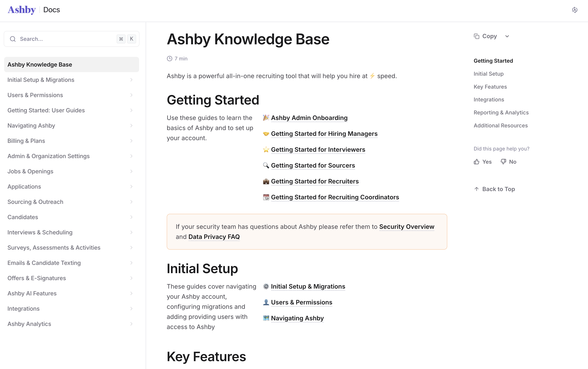Open the Security Overview link
The height and width of the screenshot is (369, 588).
(x=407, y=227)
